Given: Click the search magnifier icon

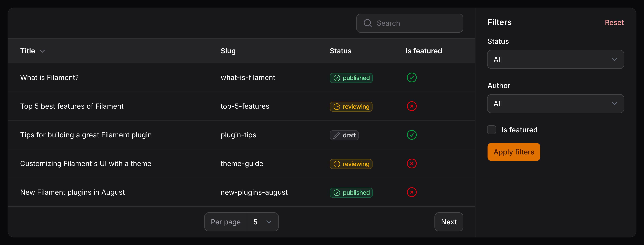Looking at the screenshot, I should tap(367, 23).
